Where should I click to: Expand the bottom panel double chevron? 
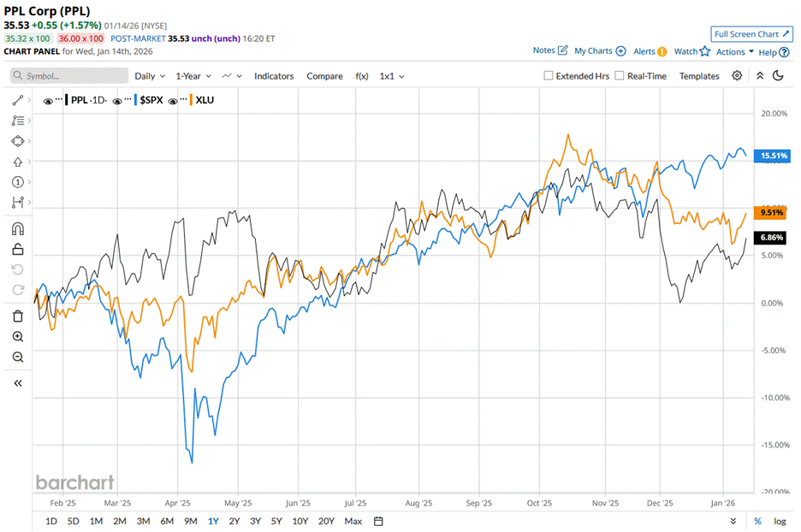point(733,521)
